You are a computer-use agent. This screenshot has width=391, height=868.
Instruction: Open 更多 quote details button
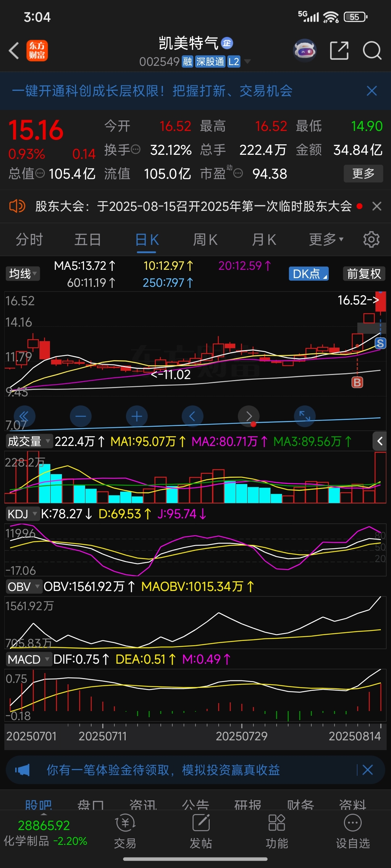(363, 174)
